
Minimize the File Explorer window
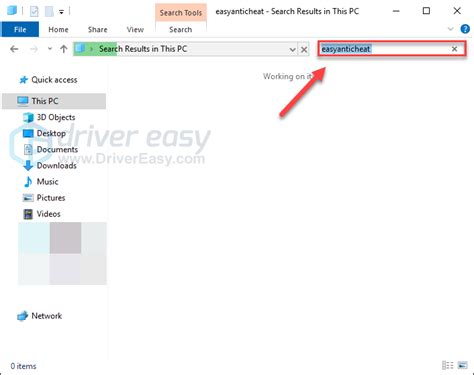pyautogui.click(x=396, y=11)
